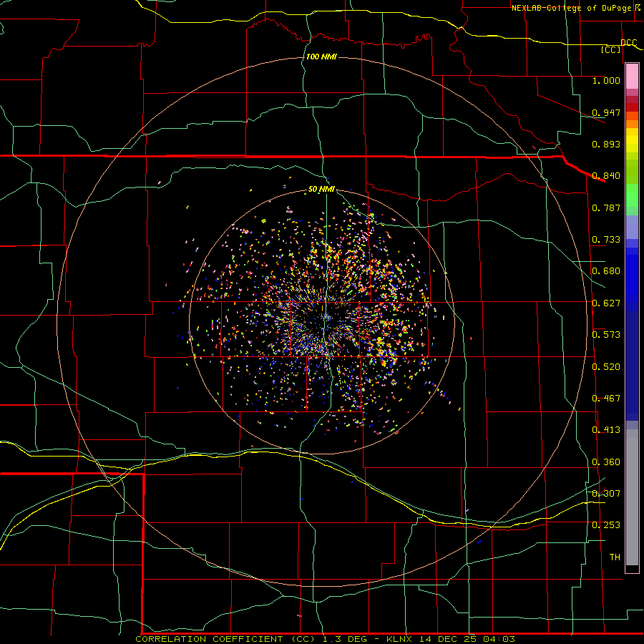Click the 100 NMI range ring label

pyautogui.click(x=321, y=57)
